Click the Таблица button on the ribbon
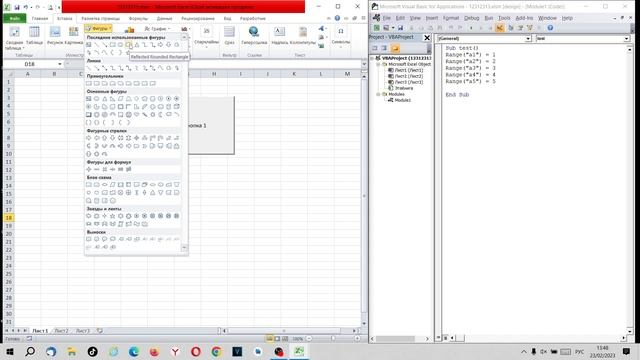Image resolution: width=640 pixels, height=360 pixels. tap(34, 36)
